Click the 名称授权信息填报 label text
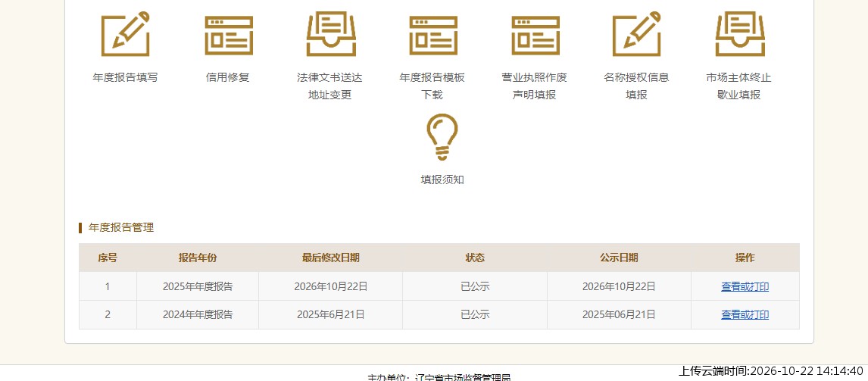The width and height of the screenshot is (868, 381). (636, 86)
